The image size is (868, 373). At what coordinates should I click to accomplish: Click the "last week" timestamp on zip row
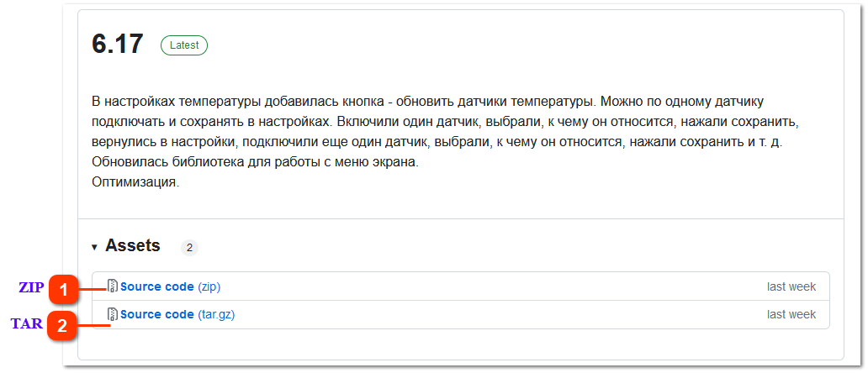pos(791,286)
